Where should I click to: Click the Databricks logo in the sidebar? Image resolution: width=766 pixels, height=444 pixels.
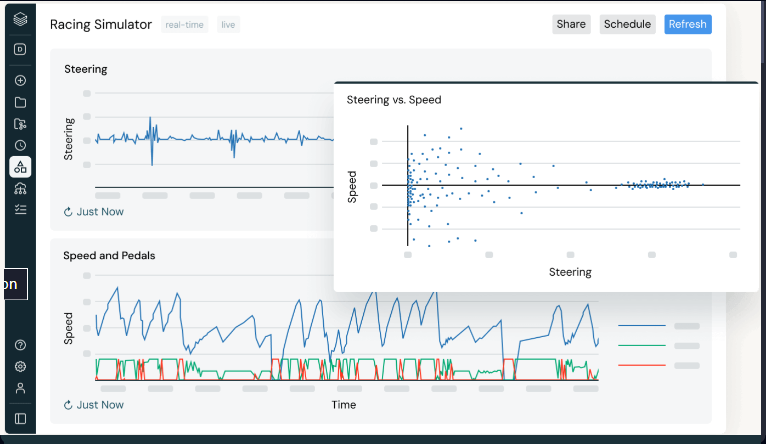point(20,21)
